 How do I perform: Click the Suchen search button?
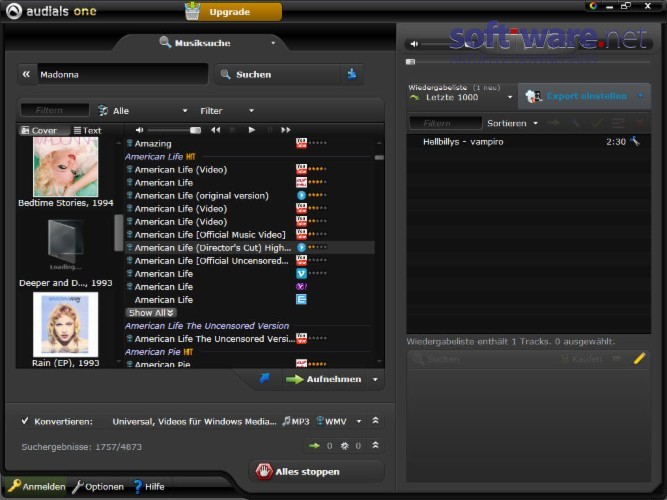click(278, 74)
